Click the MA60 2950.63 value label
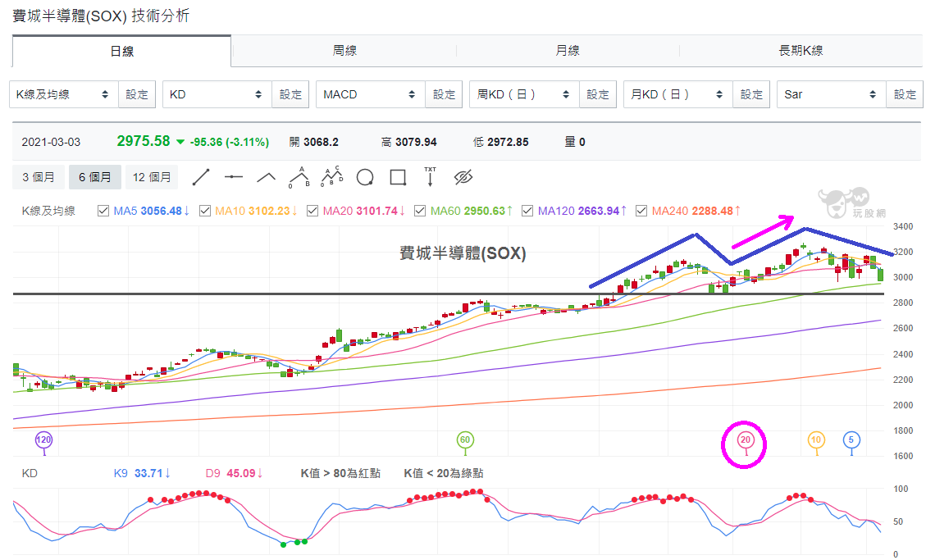Screen dimensions: 926x560 pos(471,211)
